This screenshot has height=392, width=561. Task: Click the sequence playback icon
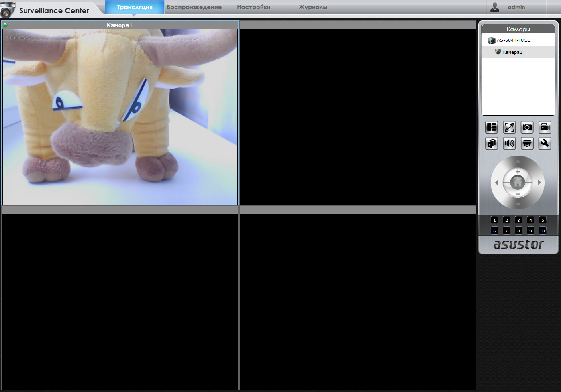(x=492, y=143)
